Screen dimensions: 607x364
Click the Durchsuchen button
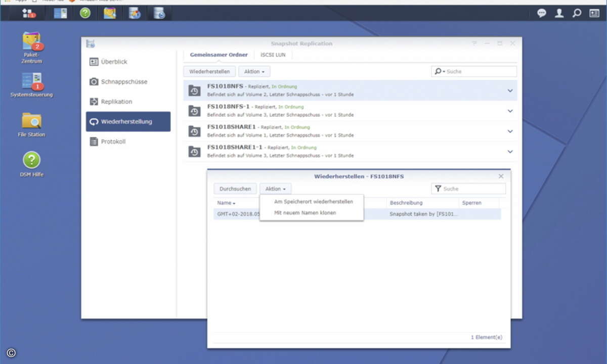click(235, 189)
